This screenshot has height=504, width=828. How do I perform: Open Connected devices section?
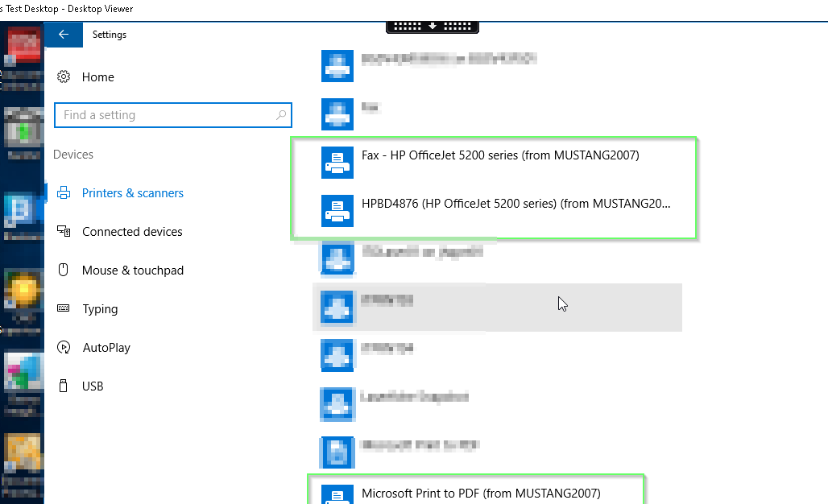132,232
